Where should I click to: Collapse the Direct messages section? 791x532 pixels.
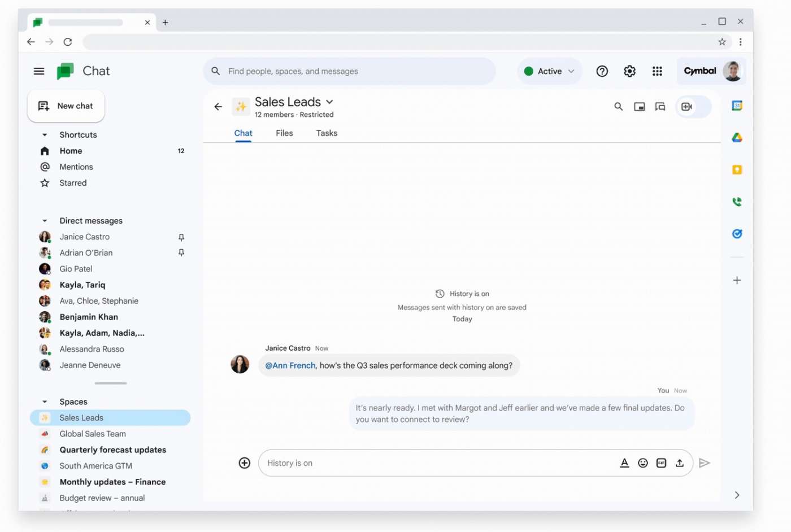pyautogui.click(x=45, y=221)
